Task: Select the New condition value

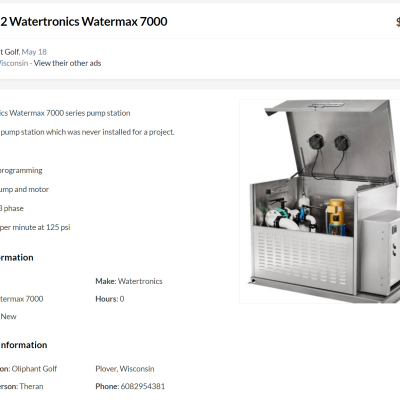Action: 8,317
